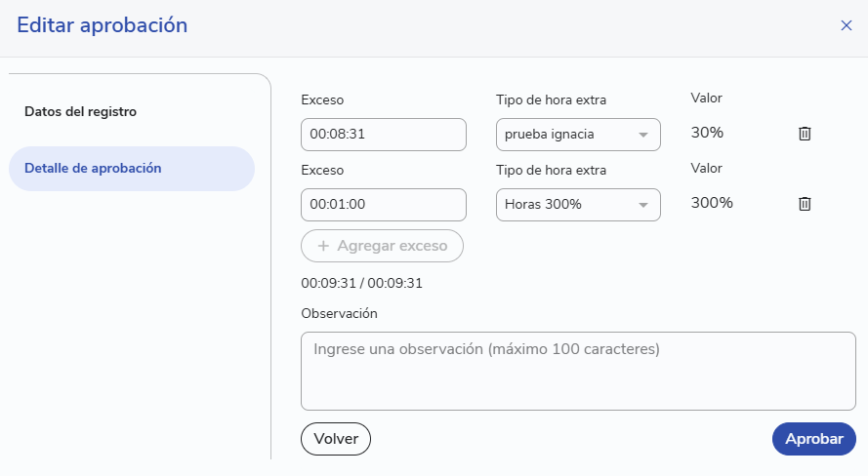
Task: Click the 00:09:31 / 00:09:31 total
Action: click(361, 283)
